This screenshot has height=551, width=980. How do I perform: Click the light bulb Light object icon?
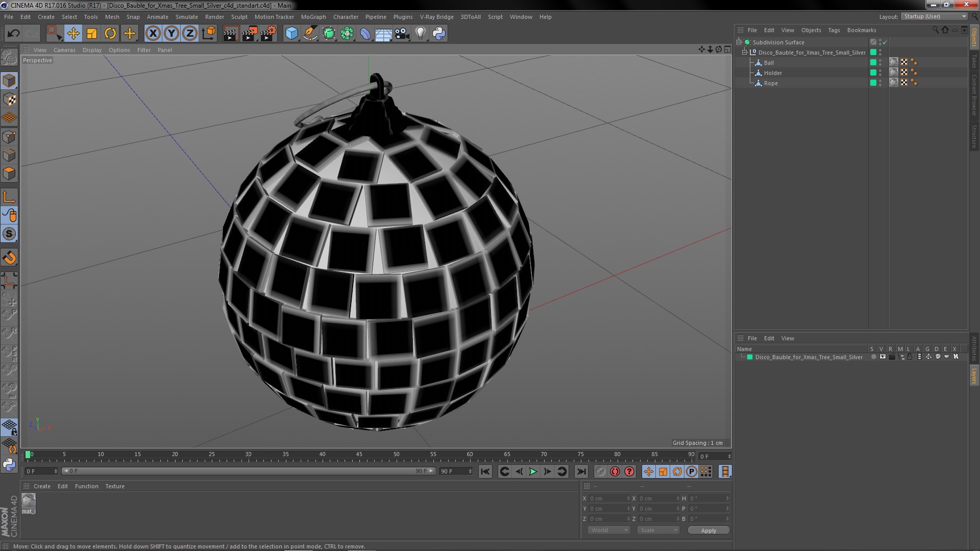420,34
